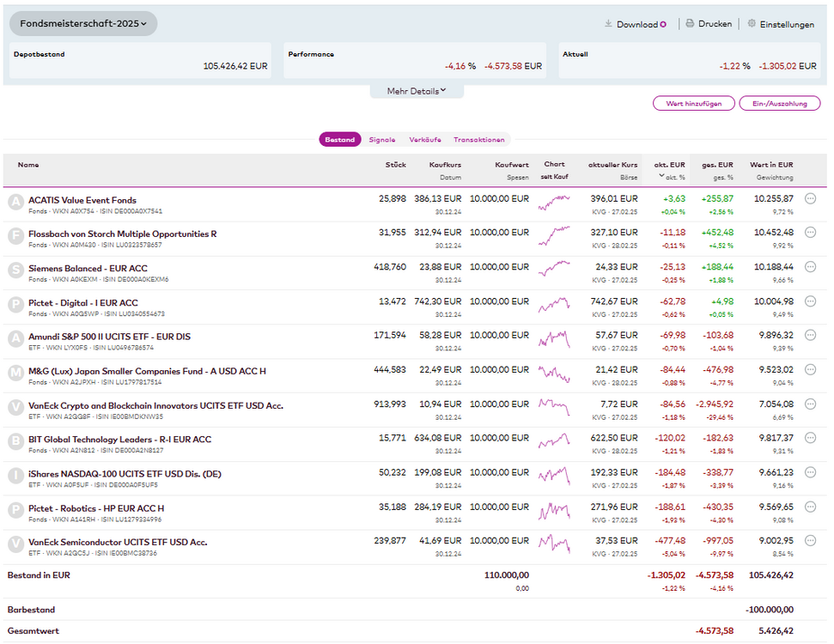
Task: Switch to the Verkäufe tab
Action: point(425,139)
